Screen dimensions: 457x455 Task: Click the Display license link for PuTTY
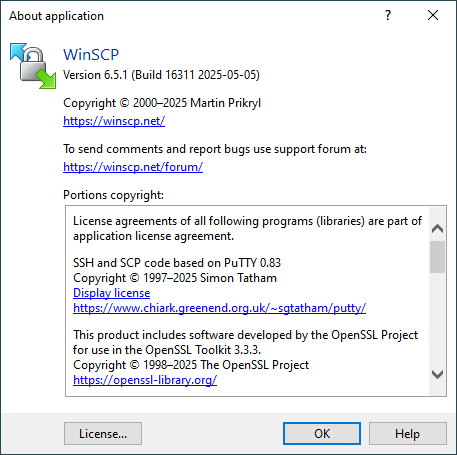pyautogui.click(x=112, y=293)
